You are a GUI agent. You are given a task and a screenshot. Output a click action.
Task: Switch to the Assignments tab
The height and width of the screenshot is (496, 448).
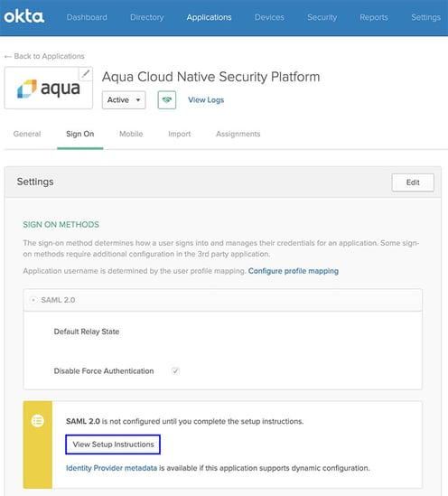pos(238,134)
